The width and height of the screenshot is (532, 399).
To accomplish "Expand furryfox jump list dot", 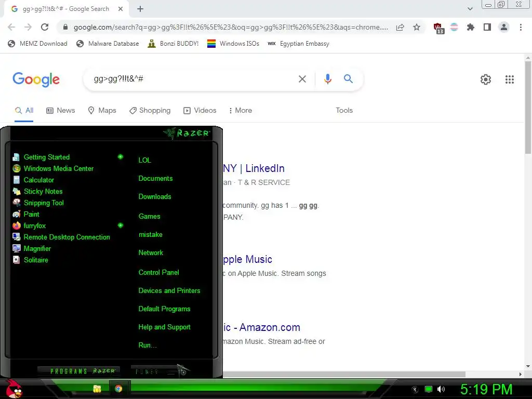I will coord(120,225).
